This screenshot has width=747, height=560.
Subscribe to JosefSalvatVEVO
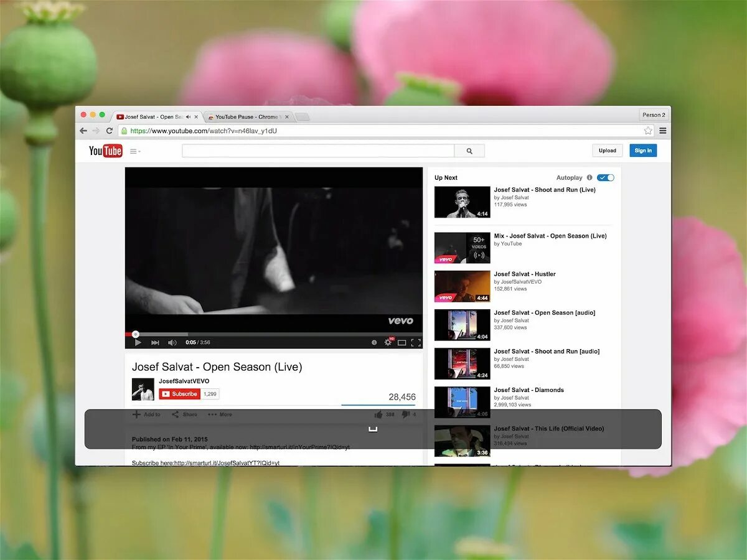(x=179, y=394)
